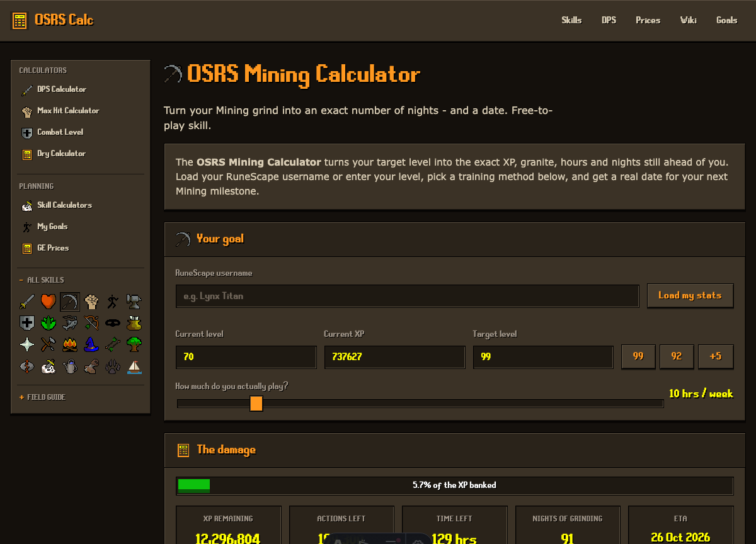This screenshot has width=756, height=544.
Task: Open GE Prices sidebar link
Action: point(81,248)
